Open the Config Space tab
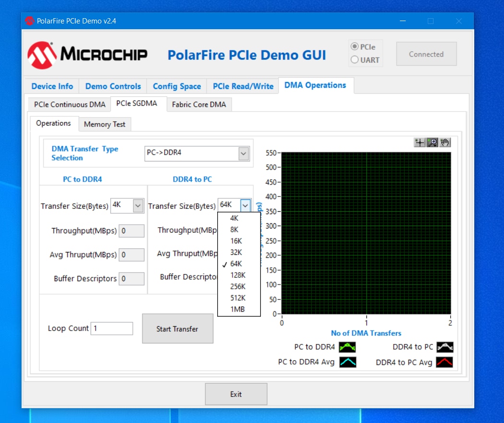Viewport: 504px width, 423px height. pyautogui.click(x=177, y=86)
